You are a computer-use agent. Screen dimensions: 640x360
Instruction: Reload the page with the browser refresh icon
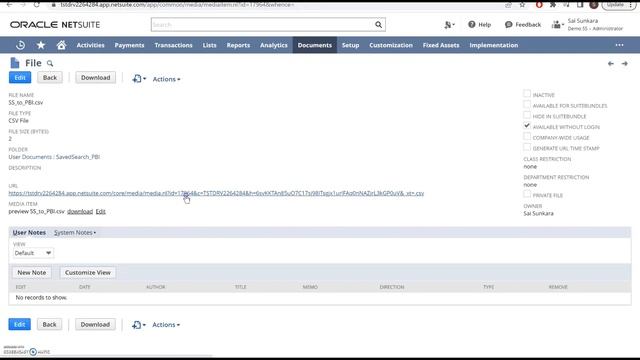coord(37,4)
